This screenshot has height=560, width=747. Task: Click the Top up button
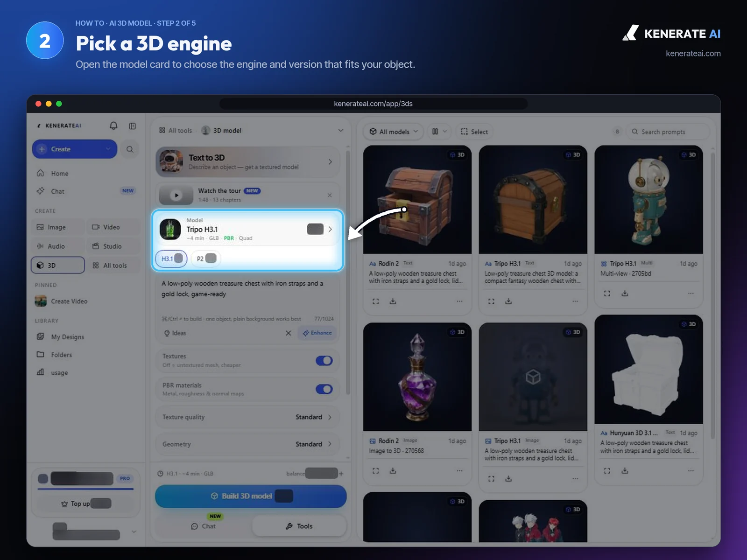[86, 504]
